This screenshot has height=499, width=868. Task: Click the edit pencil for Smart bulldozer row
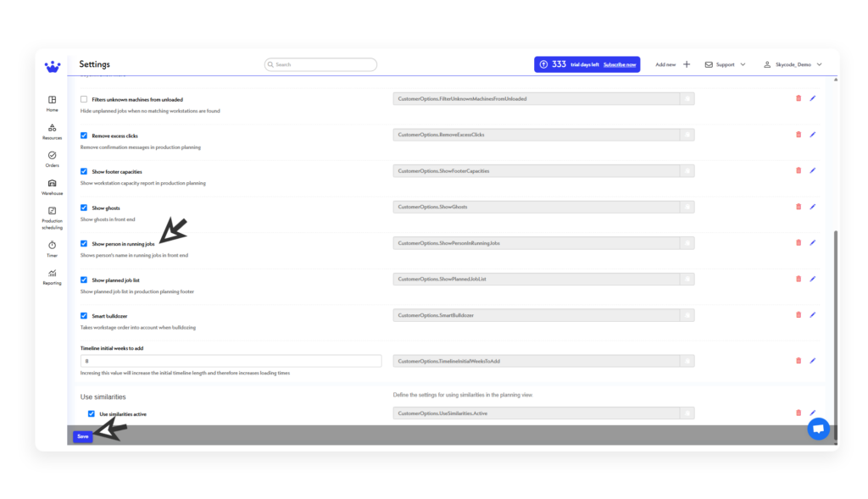pos(812,315)
